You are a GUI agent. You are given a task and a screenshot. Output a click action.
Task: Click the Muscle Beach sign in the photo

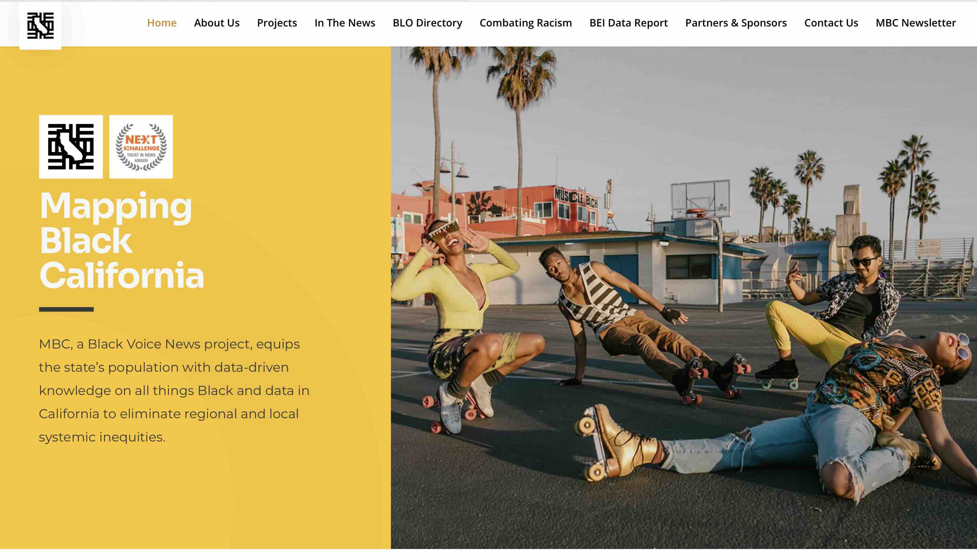pos(576,198)
